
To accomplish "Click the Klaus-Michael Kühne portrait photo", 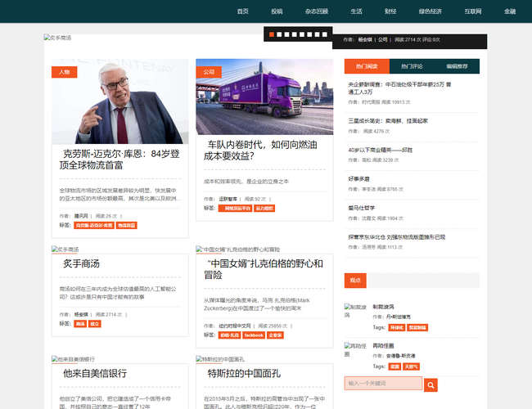I will tap(119, 101).
